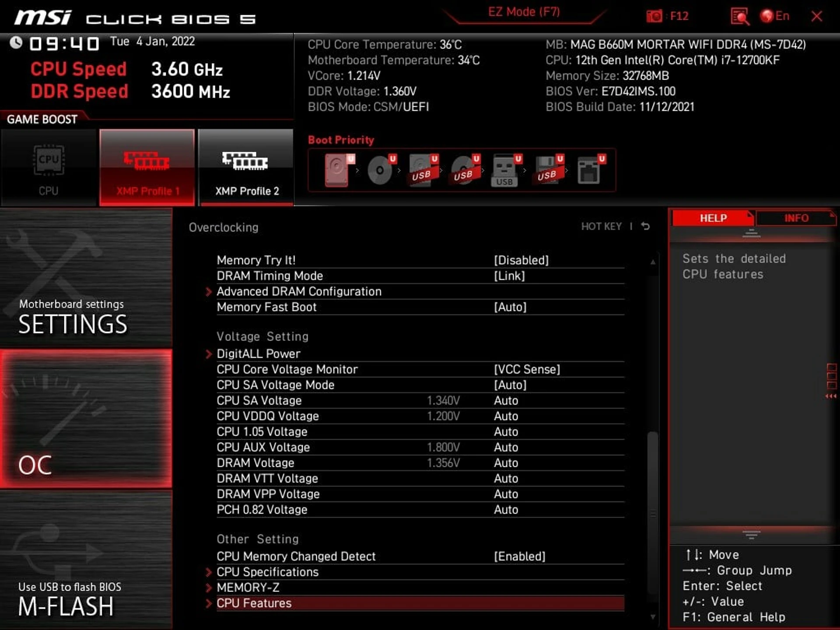The image size is (840, 630).
Task: Click the CPU SA Voltage 1.340V reading
Action: [443, 401]
